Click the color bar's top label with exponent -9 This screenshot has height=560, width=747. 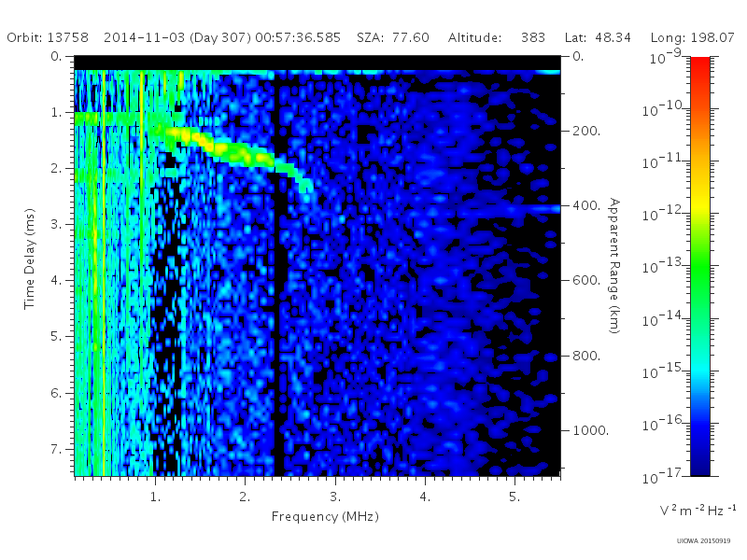[x=666, y=57]
